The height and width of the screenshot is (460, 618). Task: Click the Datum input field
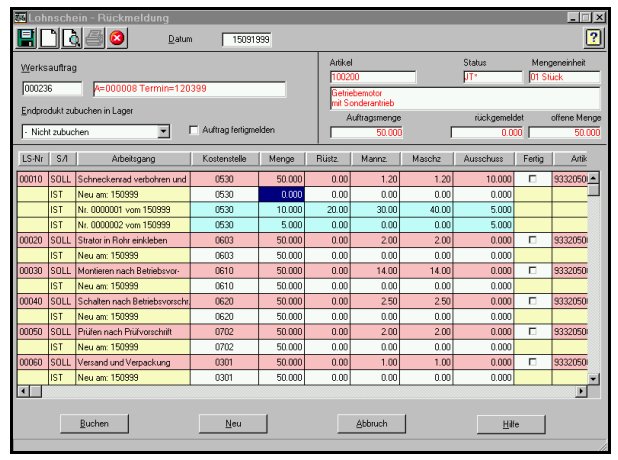point(247,39)
